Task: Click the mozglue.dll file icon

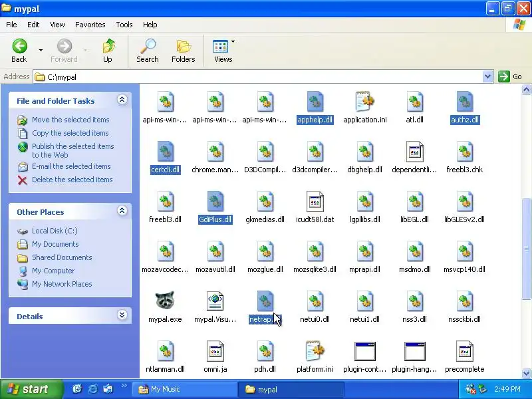Action: tap(265, 251)
